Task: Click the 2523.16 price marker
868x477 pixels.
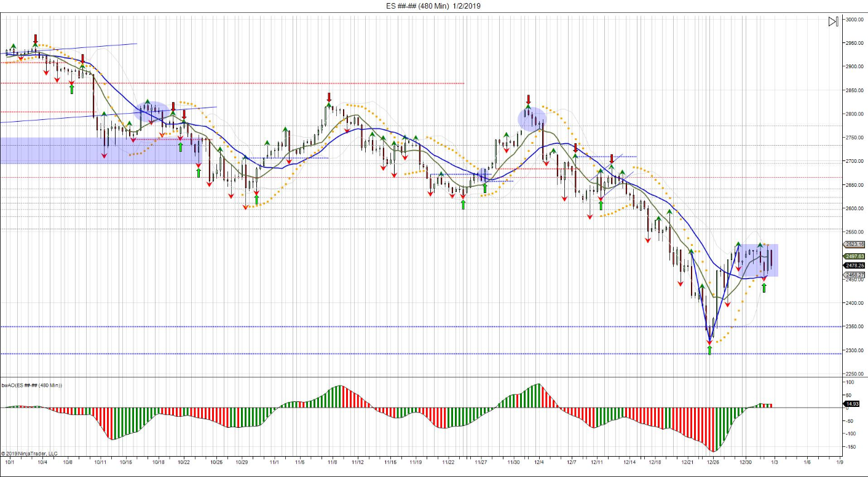Action: (855, 244)
